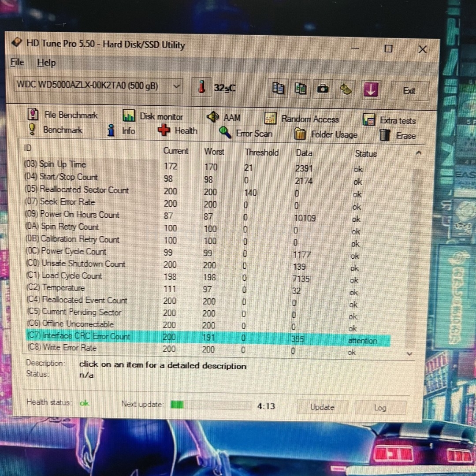
Task: Click the Threshold column header
Action: [261, 152]
